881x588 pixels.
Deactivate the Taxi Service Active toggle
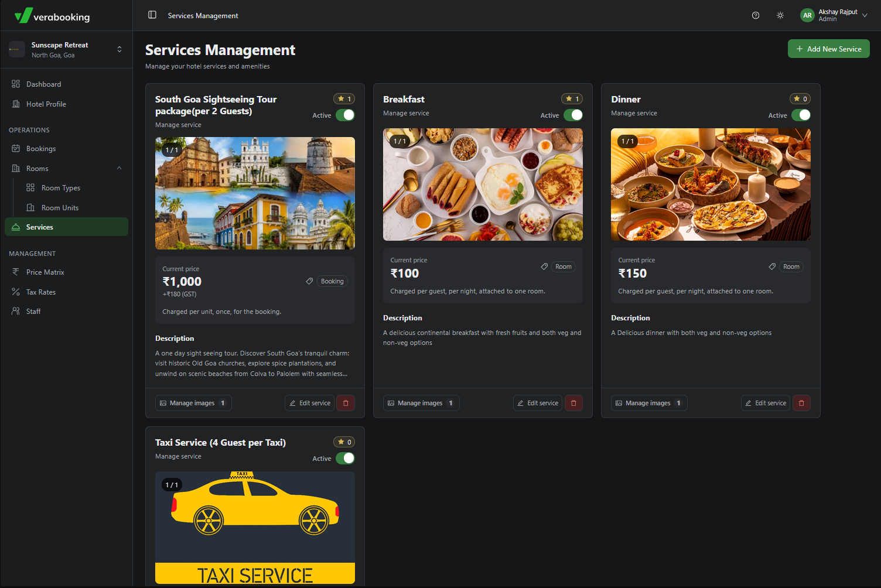click(x=345, y=458)
